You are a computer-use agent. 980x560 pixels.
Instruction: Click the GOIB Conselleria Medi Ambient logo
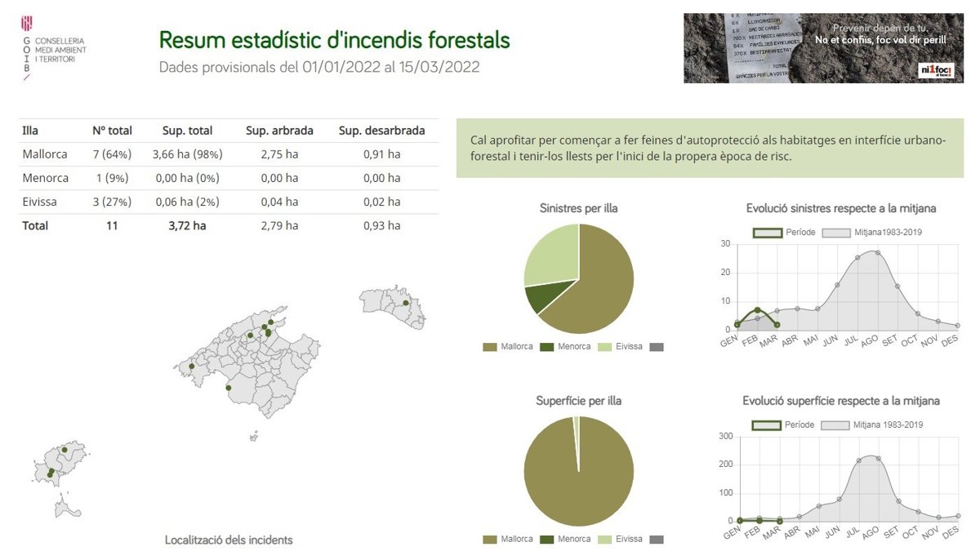click(54, 47)
